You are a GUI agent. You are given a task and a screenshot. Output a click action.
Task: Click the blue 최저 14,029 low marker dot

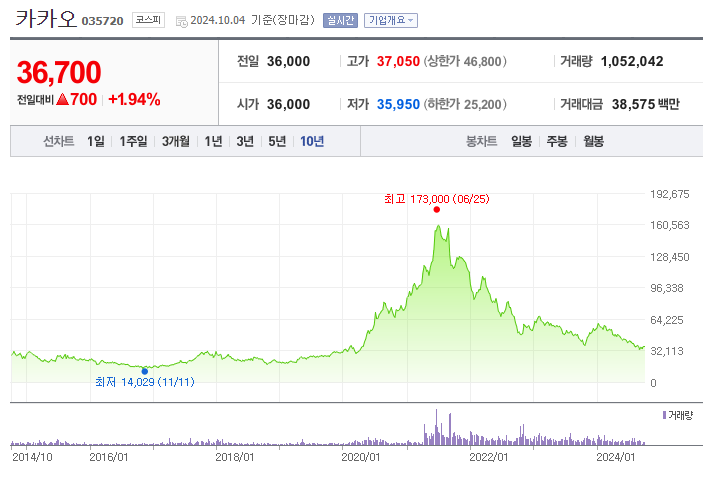[144, 371]
